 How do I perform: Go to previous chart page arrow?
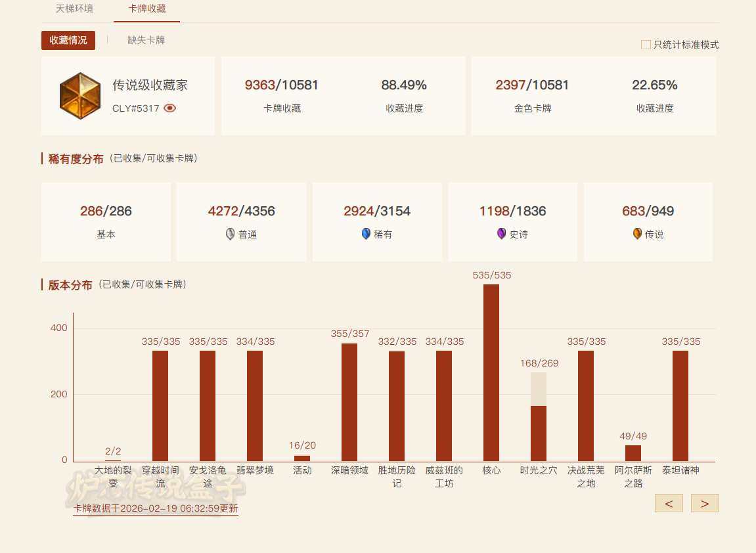click(x=669, y=504)
